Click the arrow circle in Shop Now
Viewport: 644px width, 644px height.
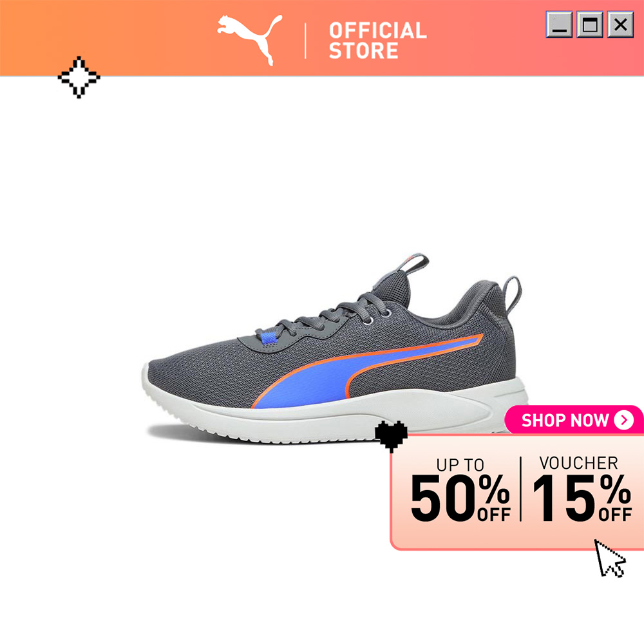[623, 420]
